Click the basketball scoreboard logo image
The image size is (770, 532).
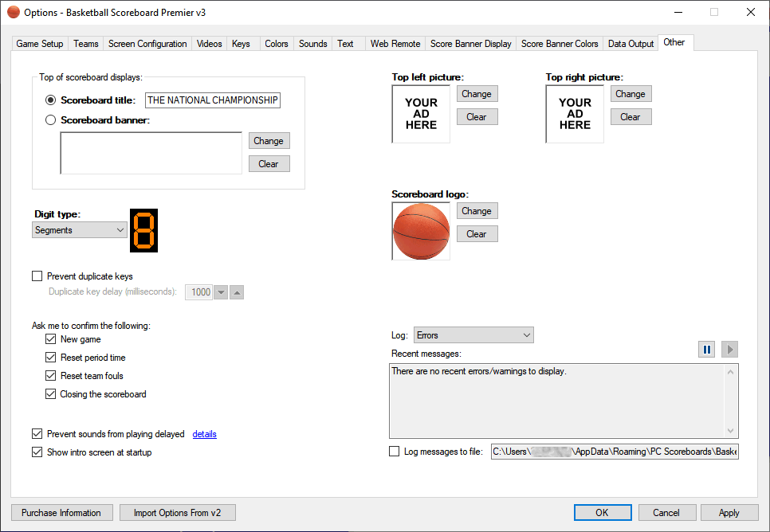pyautogui.click(x=421, y=231)
